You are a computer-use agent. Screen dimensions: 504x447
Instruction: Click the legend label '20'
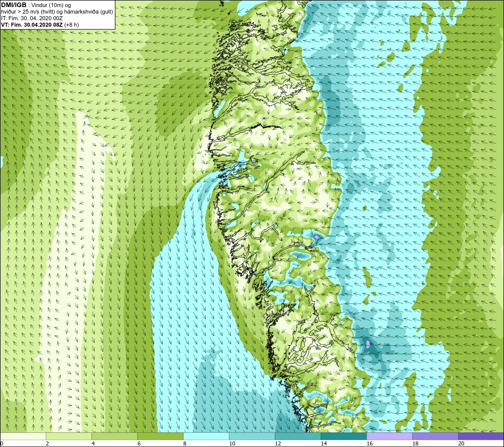click(x=461, y=443)
